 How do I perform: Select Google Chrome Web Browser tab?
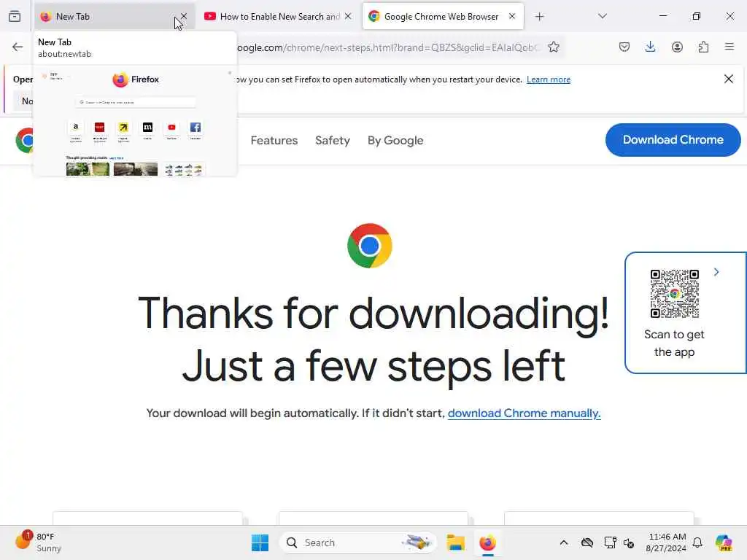point(443,16)
